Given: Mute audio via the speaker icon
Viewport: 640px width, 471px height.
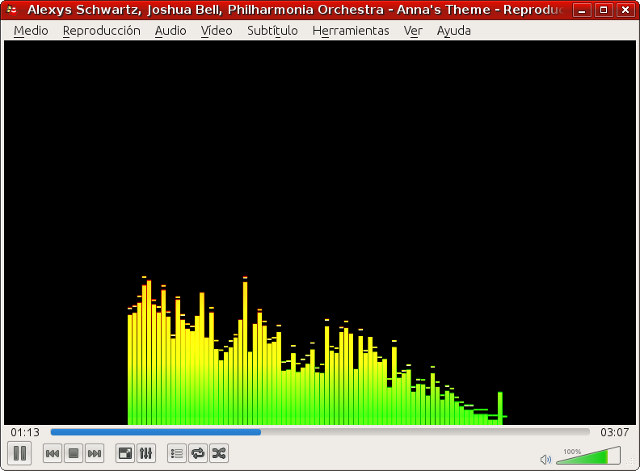Looking at the screenshot, I should [545, 459].
